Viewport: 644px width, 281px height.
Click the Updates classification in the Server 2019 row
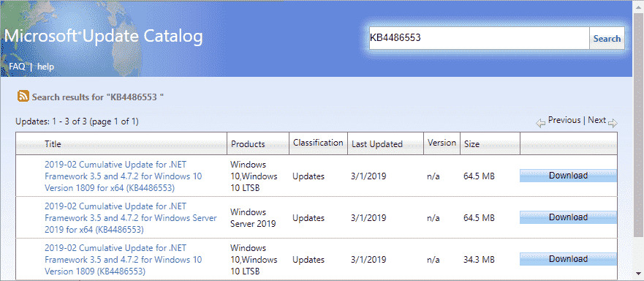308,218
